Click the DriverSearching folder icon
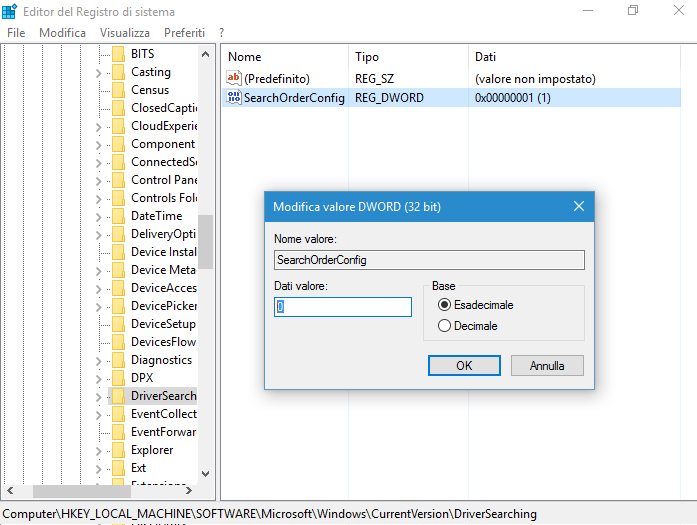The image size is (697, 525). point(118,396)
